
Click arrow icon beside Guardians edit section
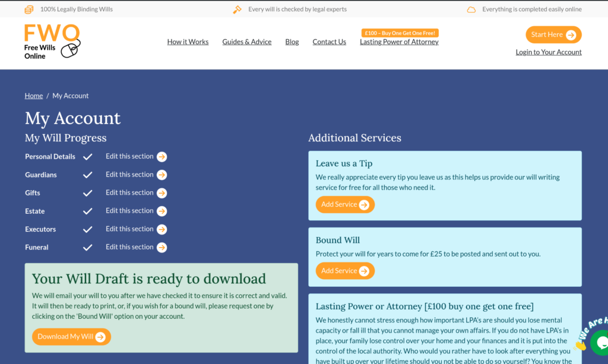[x=161, y=175]
